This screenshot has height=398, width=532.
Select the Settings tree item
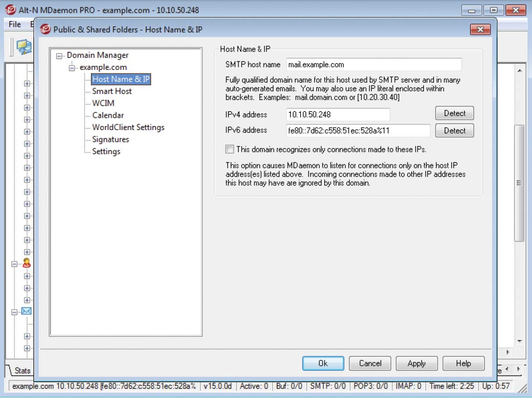pos(106,151)
